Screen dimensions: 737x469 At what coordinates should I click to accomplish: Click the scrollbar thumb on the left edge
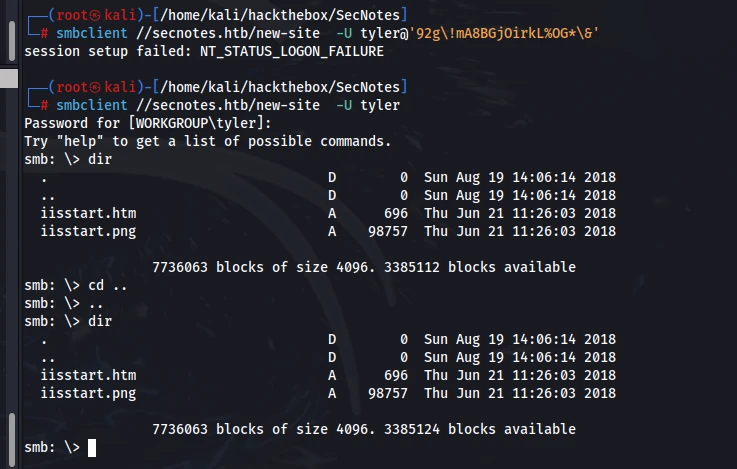9,78
